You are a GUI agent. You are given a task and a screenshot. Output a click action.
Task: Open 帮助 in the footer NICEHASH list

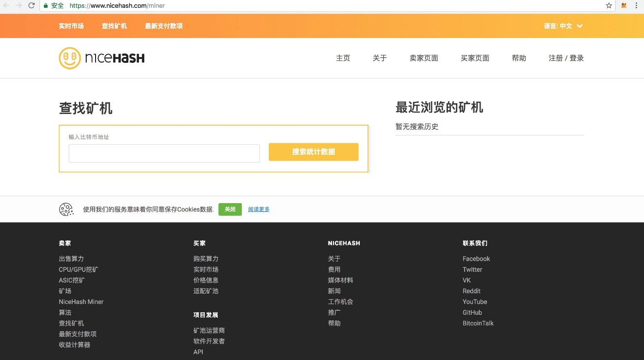tap(334, 323)
